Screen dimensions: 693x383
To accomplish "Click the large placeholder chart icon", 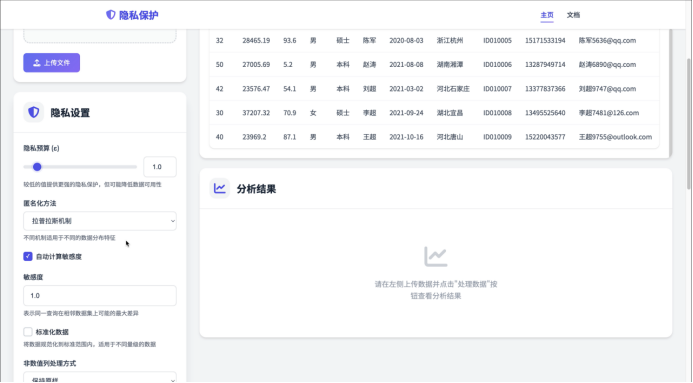I will (436, 256).
